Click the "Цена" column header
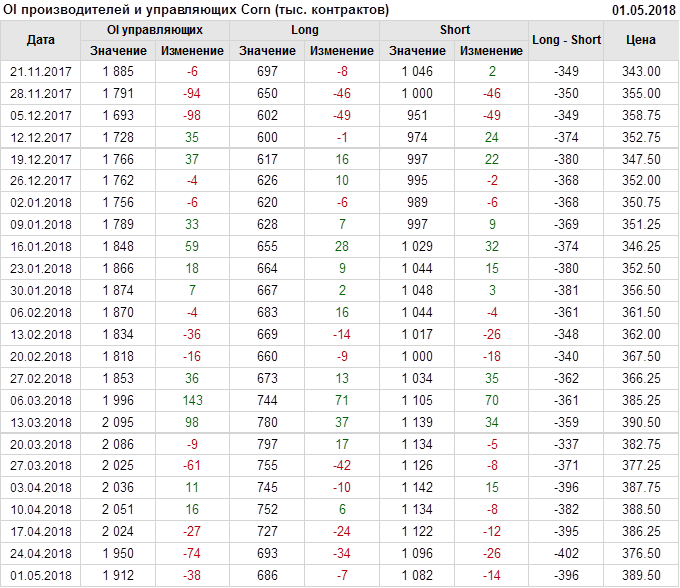 [641, 40]
